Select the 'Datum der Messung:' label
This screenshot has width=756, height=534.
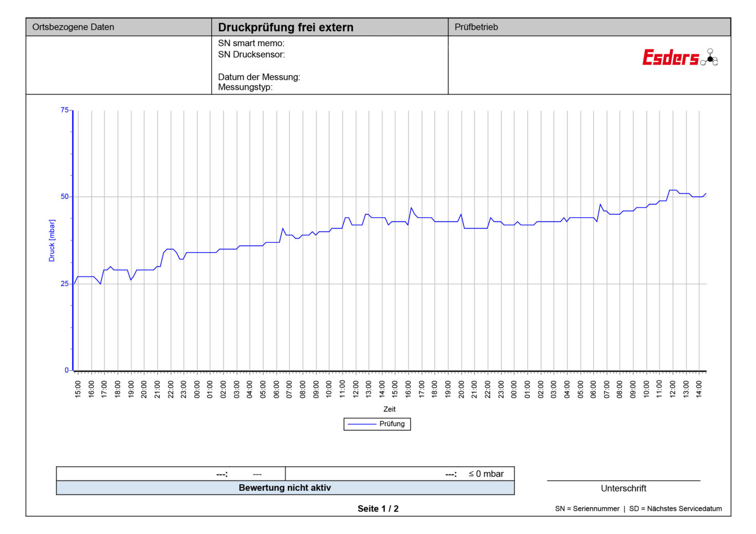[259, 77]
